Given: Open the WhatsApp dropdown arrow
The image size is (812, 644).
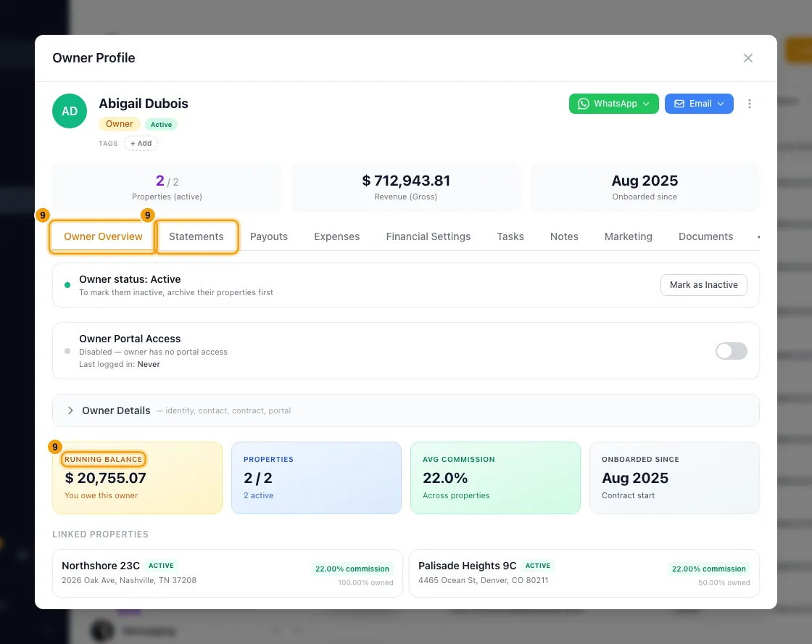Looking at the screenshot, I should [x=646, y=104].
